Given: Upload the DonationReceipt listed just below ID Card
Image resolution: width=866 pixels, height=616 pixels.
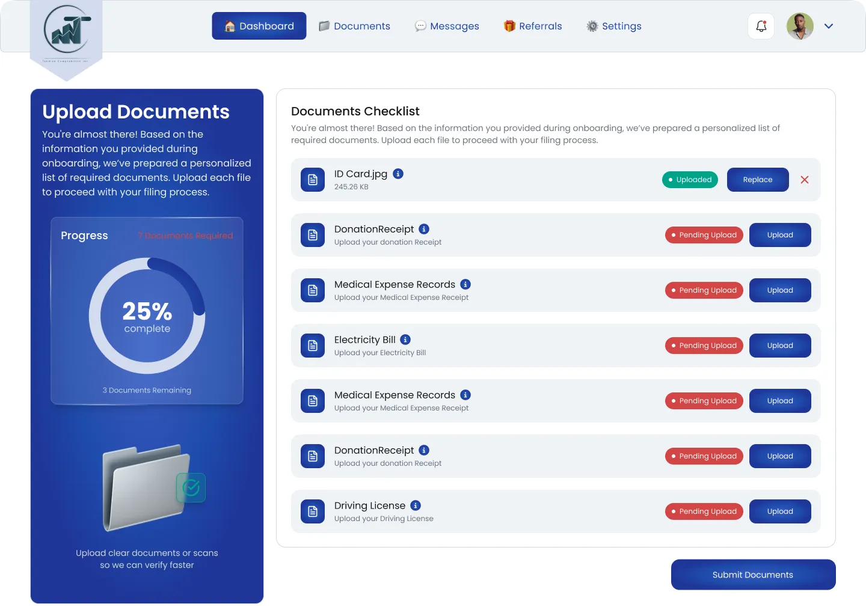Looking at the screenshot, I should pos(780,235).
